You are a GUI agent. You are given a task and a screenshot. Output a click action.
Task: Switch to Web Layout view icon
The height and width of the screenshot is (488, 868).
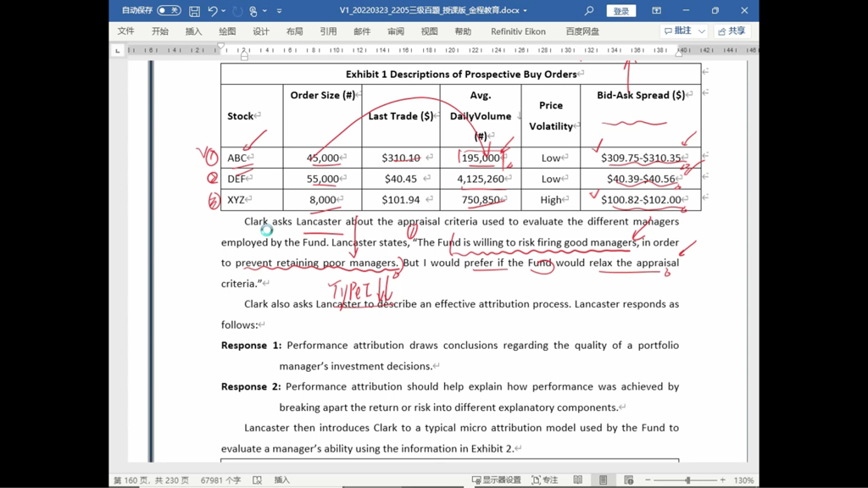click(629, 480)
